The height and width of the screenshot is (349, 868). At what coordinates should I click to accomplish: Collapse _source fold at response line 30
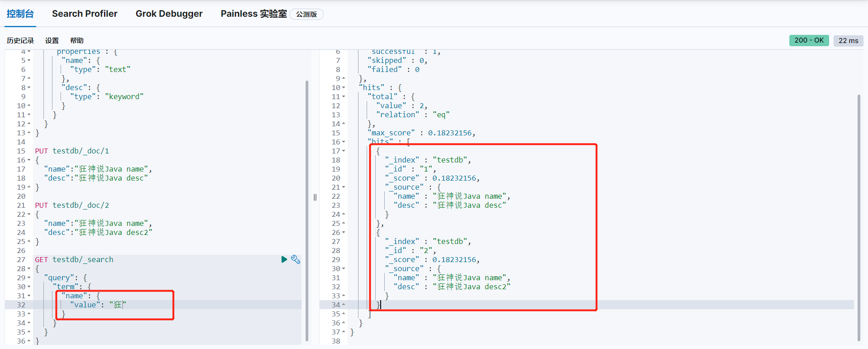pyautogui.click(x=344, y=268)
